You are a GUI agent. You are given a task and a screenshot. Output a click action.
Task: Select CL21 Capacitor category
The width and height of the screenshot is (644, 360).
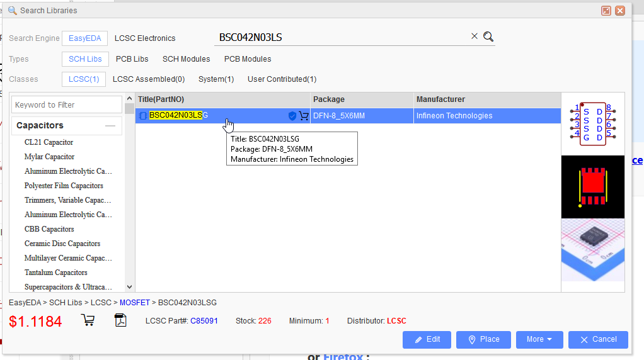[49, 142]
